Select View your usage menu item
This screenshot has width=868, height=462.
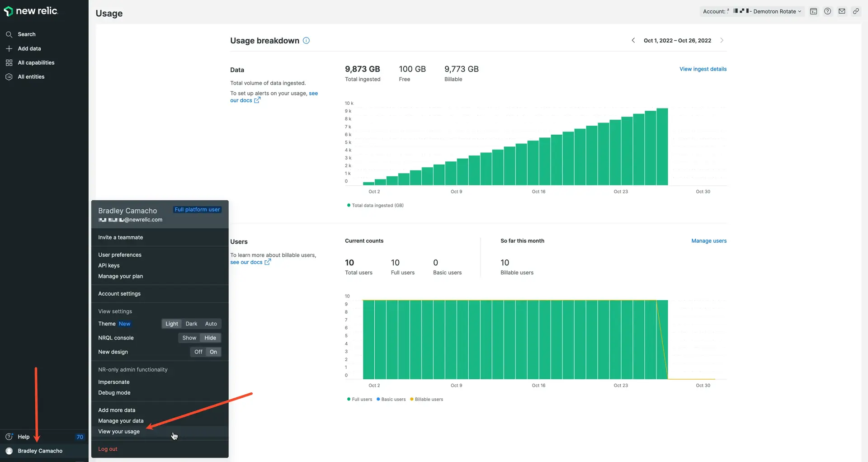click(119, 432)
